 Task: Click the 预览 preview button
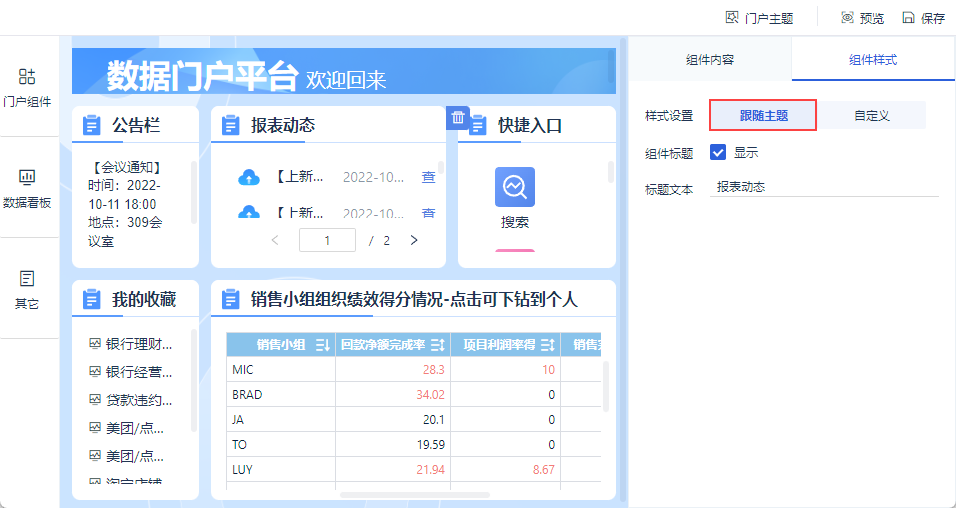click(862, 18)
